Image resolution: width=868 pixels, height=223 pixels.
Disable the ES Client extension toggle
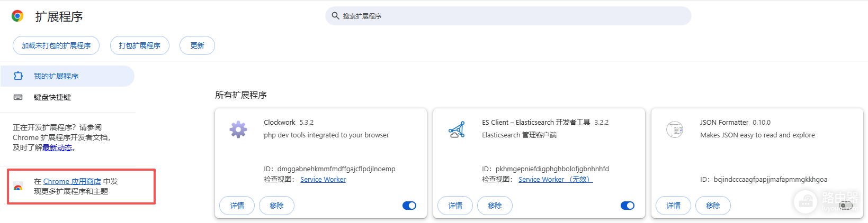(628, 206)
